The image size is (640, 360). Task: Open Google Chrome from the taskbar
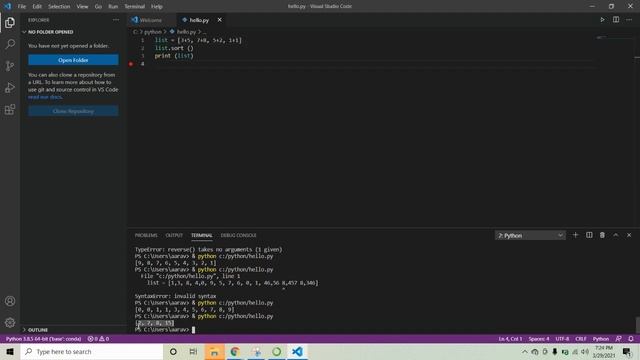(235, 351)
